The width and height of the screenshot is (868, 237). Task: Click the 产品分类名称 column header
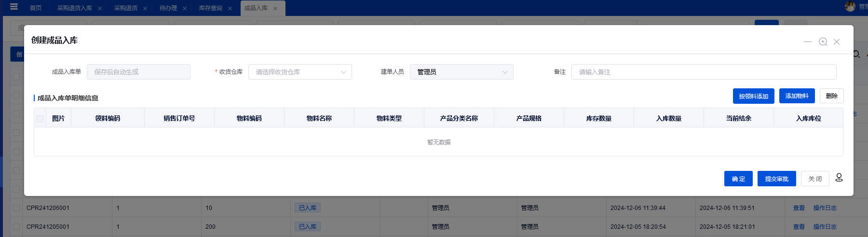(x=459, y=118)
